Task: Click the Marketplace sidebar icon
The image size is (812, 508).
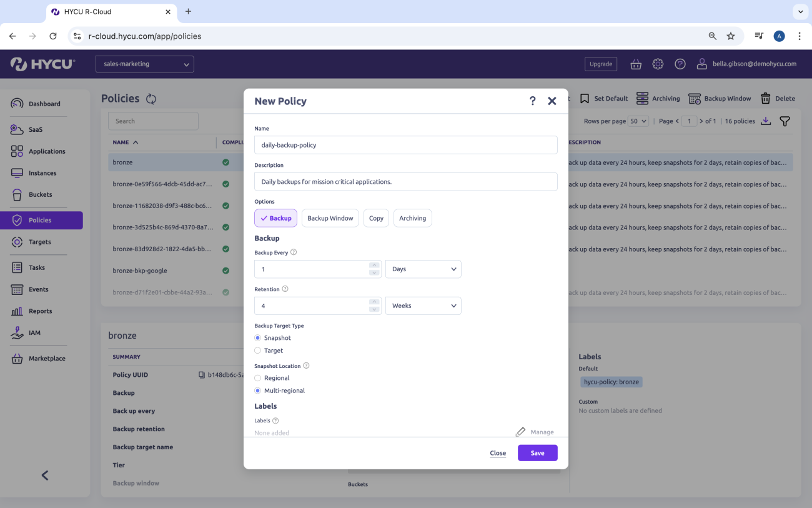Action: click(x=47, y=358)
